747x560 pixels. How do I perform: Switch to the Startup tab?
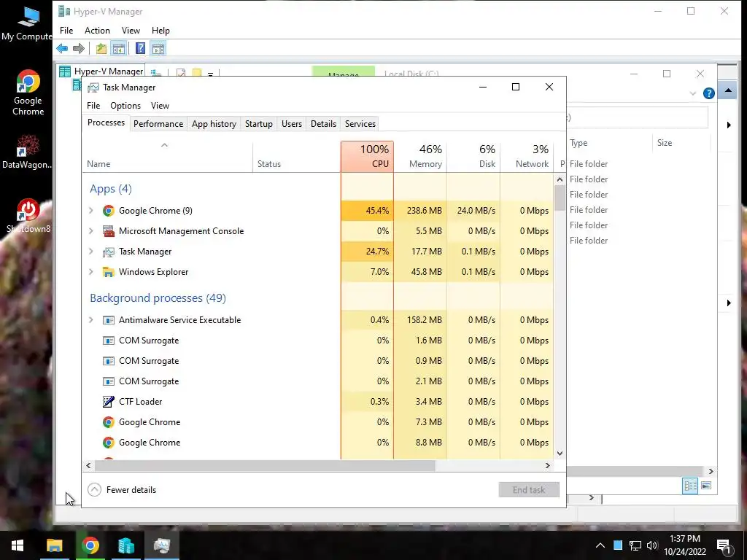pos(259,124)
